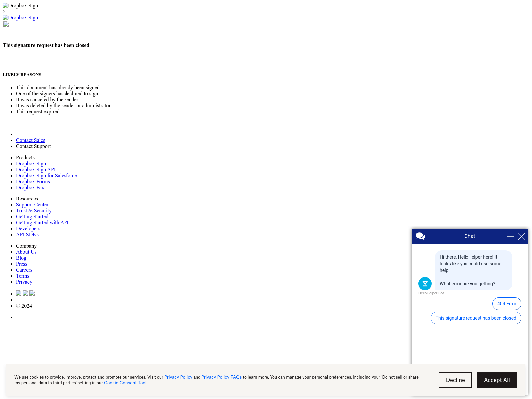Click Contact Support text

click(33, 146)
